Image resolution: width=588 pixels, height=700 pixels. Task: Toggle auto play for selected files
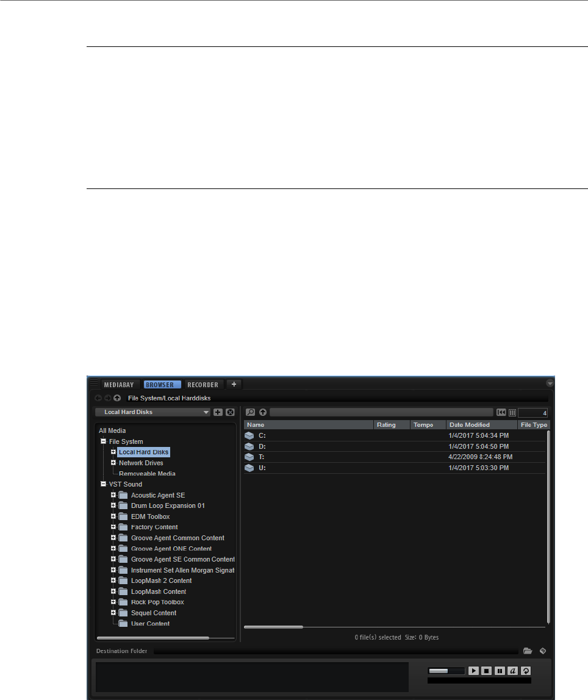513,671
